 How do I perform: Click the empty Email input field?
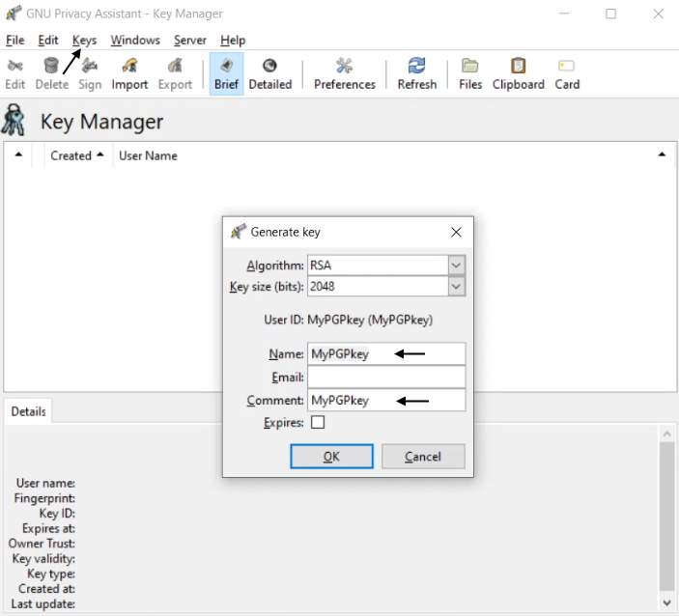point(386,378)
